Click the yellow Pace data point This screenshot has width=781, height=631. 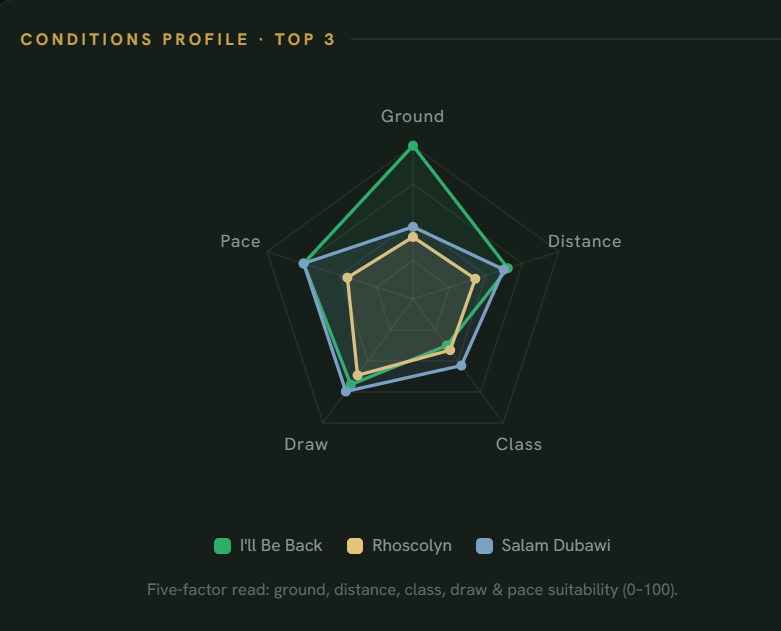pyautogui.click(x=347, y=277)
